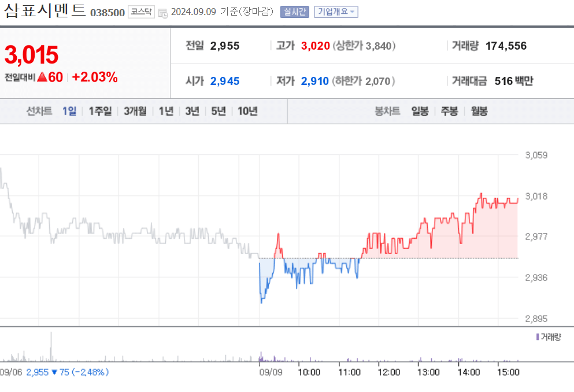Click the 09/06 previous day summary text
574x392 pixels.
(54, 372)
